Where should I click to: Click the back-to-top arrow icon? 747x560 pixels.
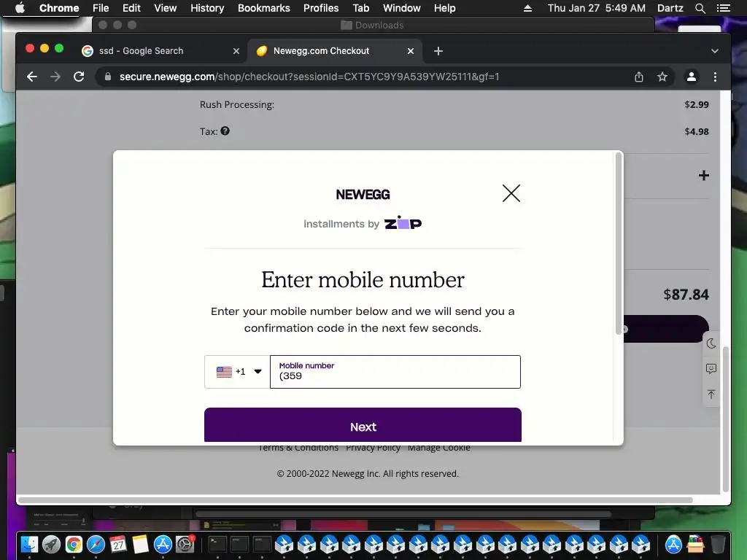pyautogui.click(x=711, y=394)
